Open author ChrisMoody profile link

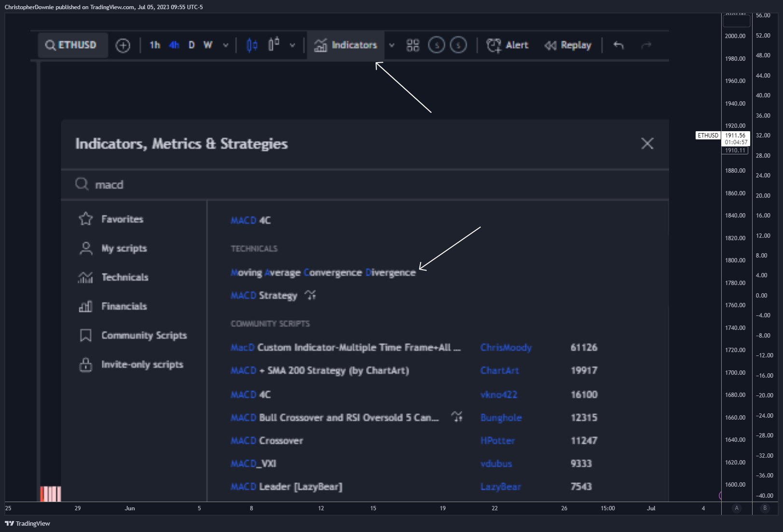(x=506, y=347)
